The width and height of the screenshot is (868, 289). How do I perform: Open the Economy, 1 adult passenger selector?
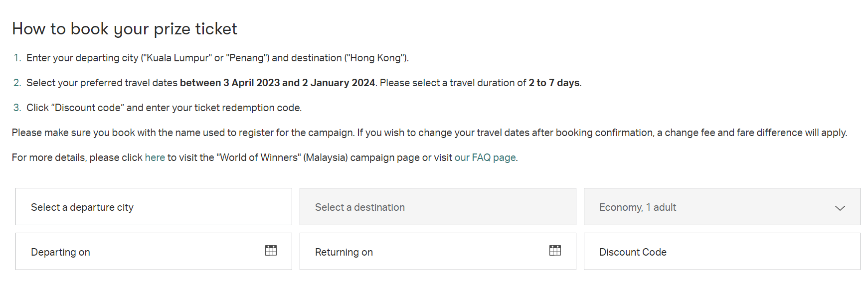722,207
